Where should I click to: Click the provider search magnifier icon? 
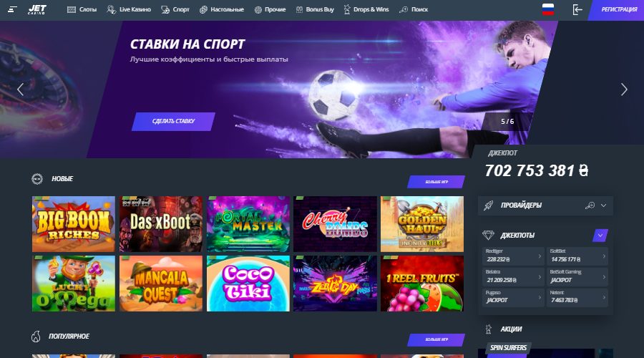590,205
